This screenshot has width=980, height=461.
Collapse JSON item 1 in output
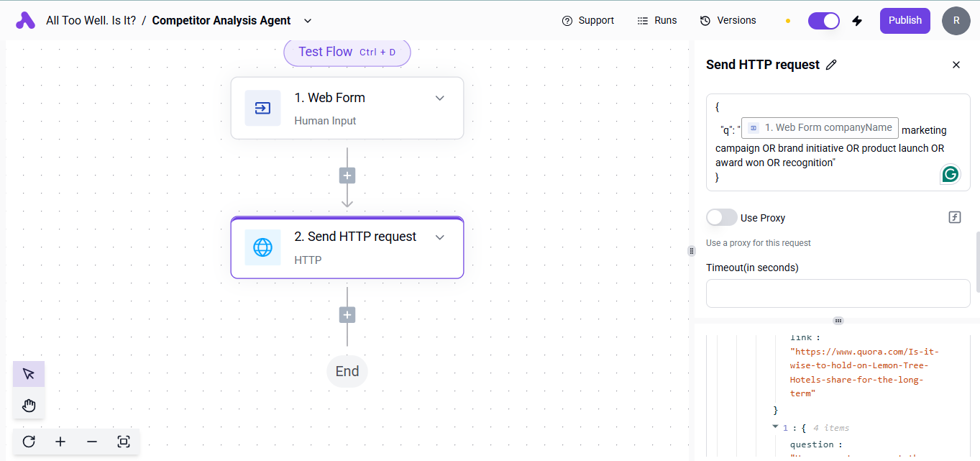click(775, 427)
